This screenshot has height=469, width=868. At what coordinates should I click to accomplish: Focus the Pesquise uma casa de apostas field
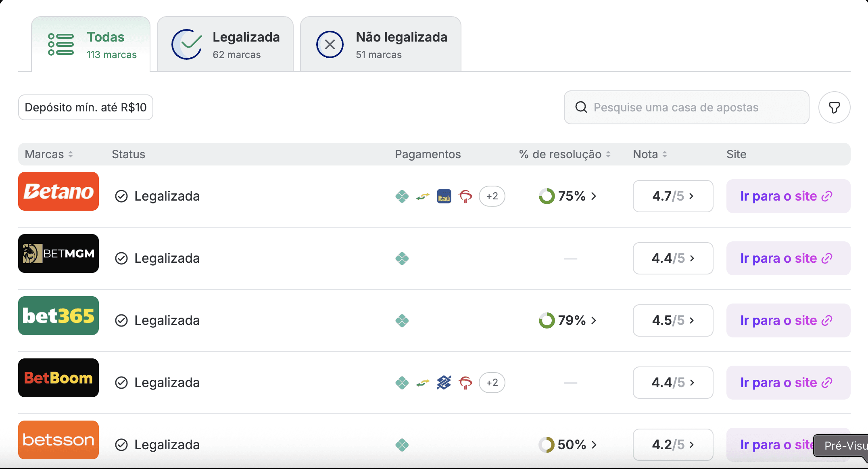pos(686,107)
